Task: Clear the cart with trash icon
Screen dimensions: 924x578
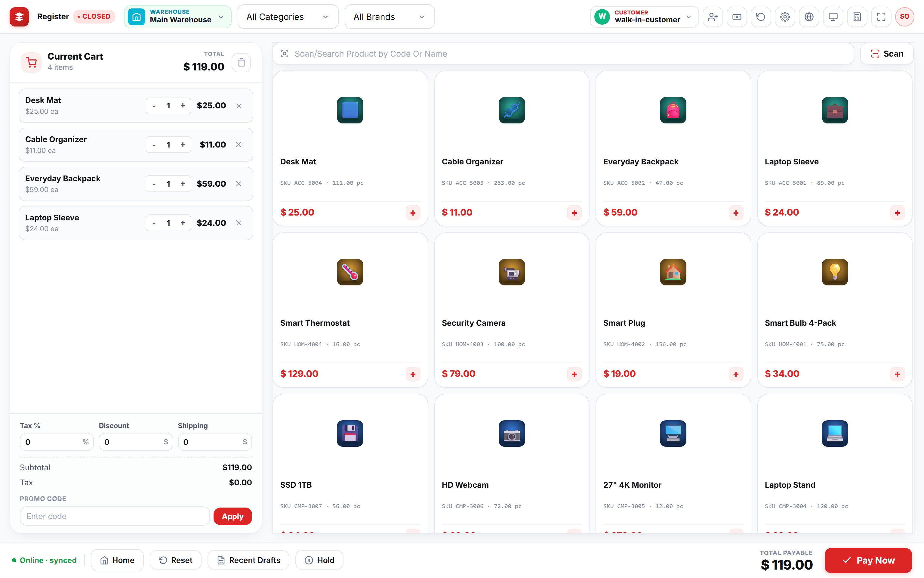Action: coord(241,62)
